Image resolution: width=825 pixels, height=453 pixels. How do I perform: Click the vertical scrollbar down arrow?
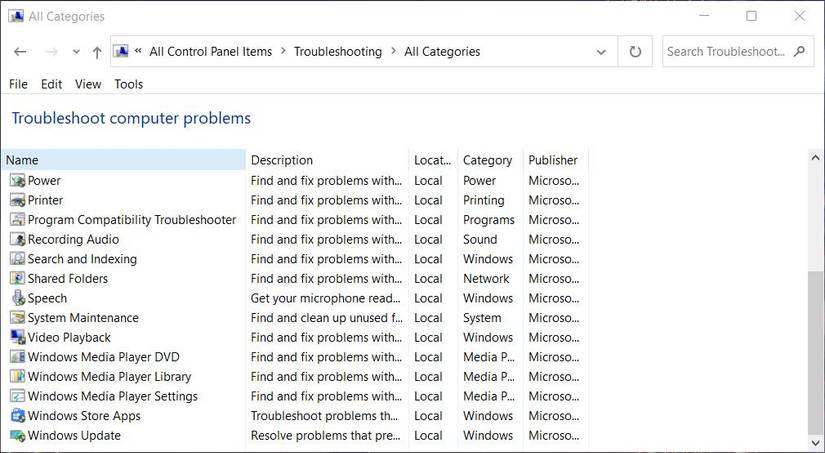pos(816,442)
